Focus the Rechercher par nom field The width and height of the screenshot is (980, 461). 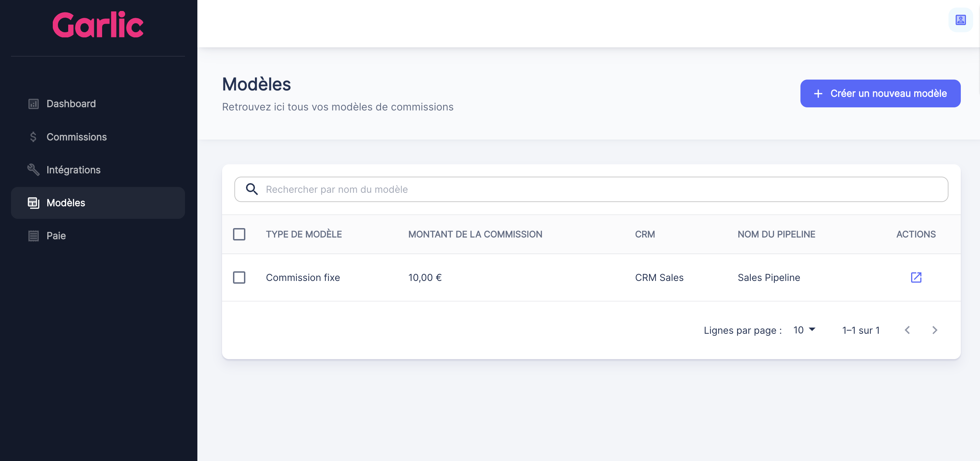coord(601,189)
